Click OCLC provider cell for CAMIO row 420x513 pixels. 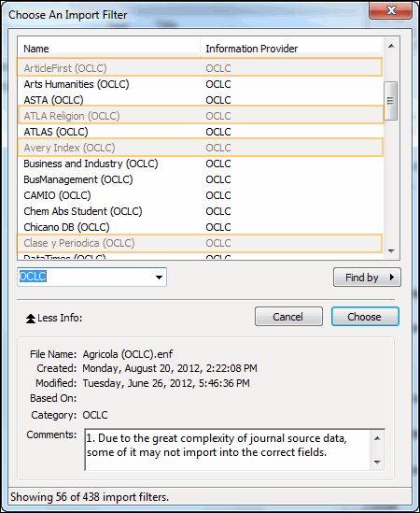pos(218,195)
